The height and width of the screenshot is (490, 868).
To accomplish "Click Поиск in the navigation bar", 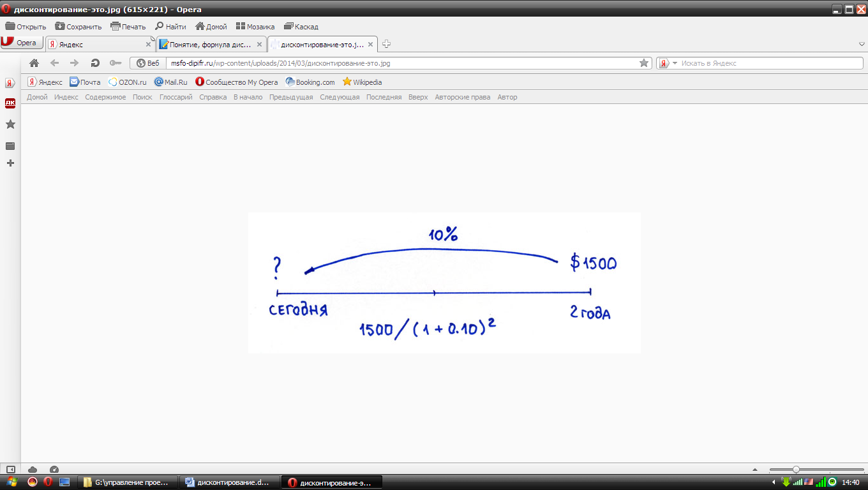I will [142, 97].
